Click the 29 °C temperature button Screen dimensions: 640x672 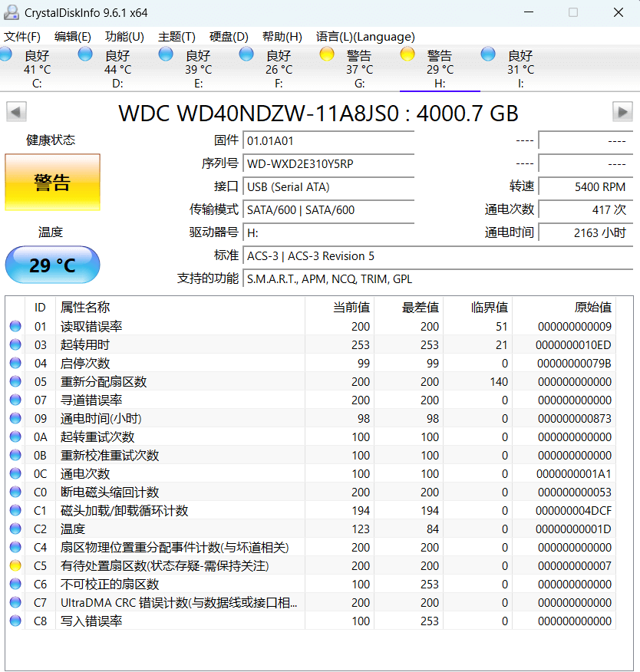52,265
